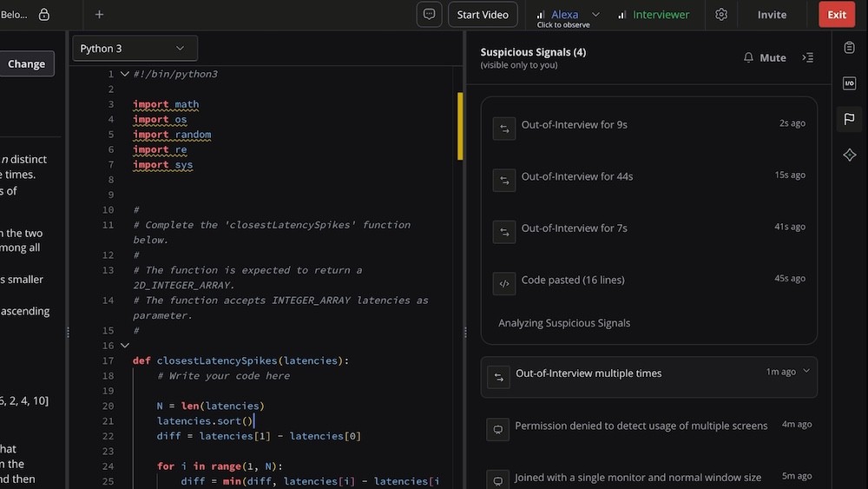
Task: Open the Python 3 language dropdown
Action: (135, 49)
